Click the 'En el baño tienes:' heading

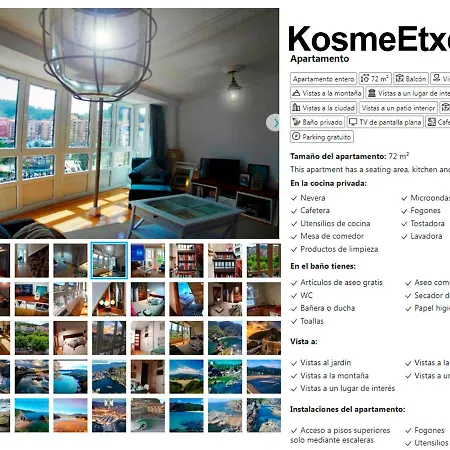tap(323, 266)
